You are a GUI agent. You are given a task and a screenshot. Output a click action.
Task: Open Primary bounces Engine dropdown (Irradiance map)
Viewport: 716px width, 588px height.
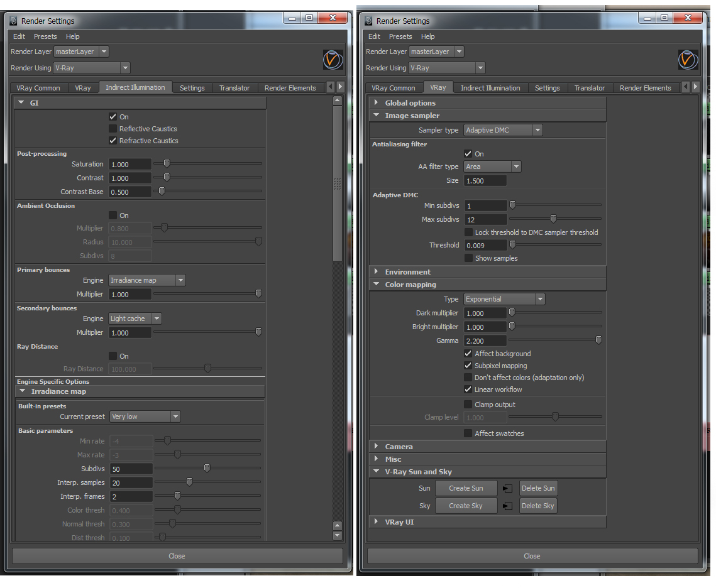146,280
